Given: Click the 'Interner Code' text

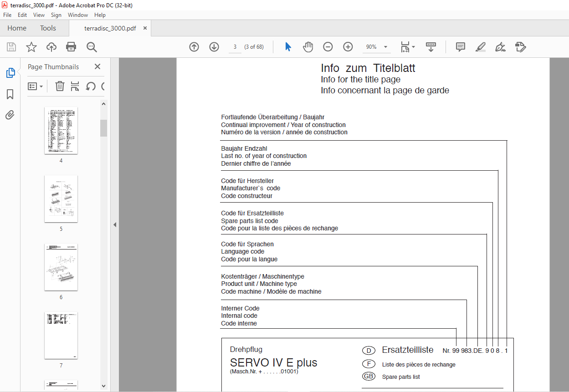Looking at the screenshot, I should (x=240, y=308).
